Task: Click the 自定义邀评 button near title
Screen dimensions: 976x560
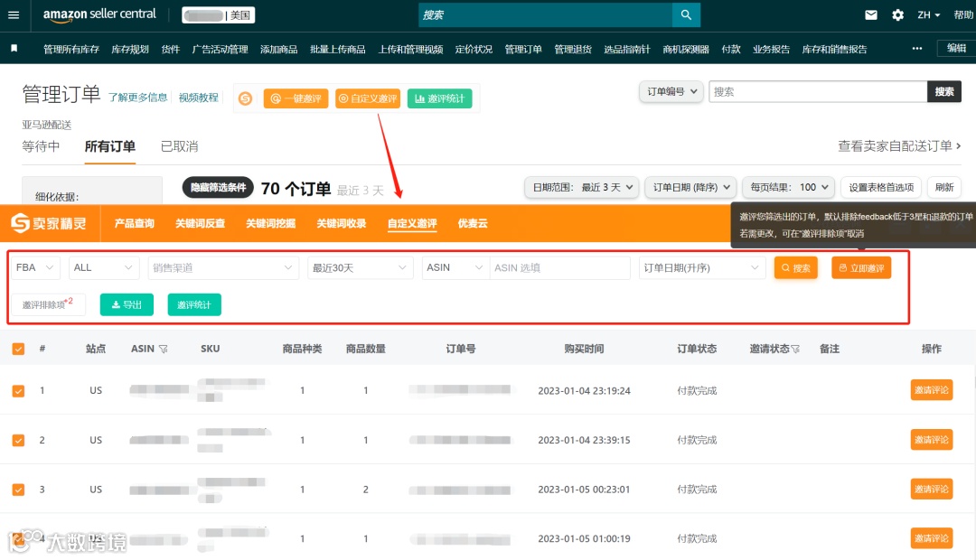Action: pos(368,98)
